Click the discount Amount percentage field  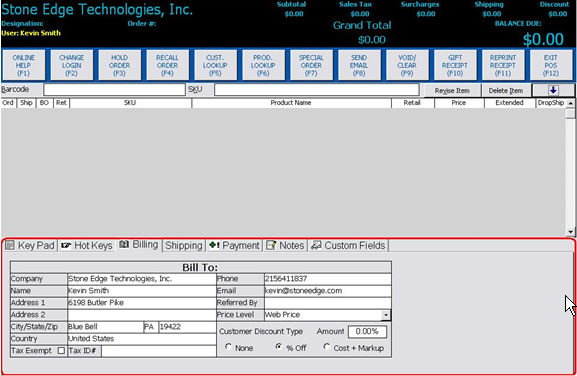[367, 331]
